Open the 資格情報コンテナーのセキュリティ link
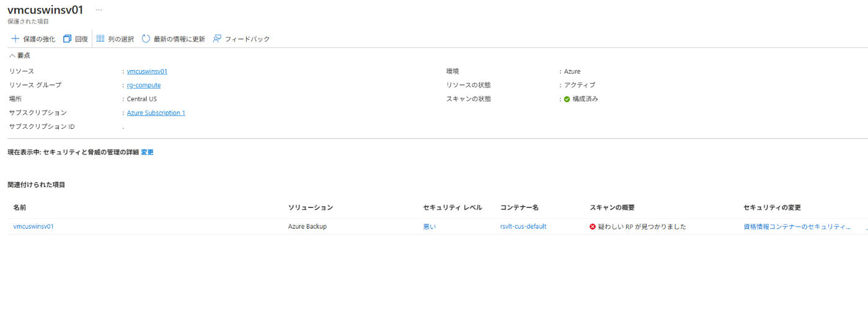Screen dimensions: 868x311 797,227
